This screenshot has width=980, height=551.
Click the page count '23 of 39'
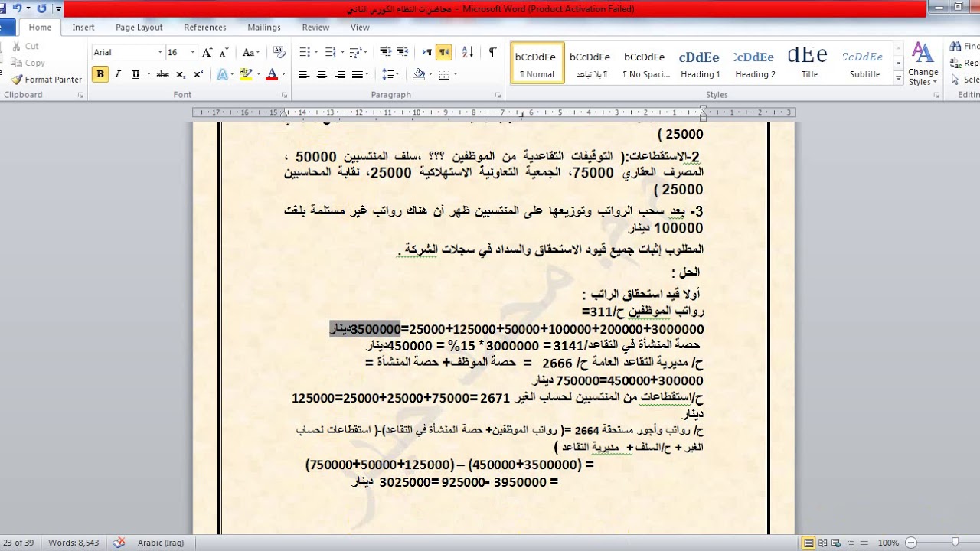[18, 543]
